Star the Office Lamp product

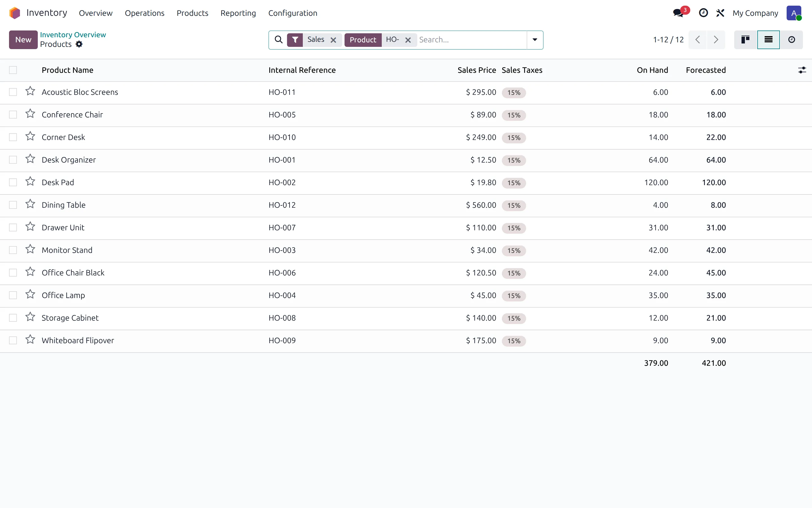30,294
